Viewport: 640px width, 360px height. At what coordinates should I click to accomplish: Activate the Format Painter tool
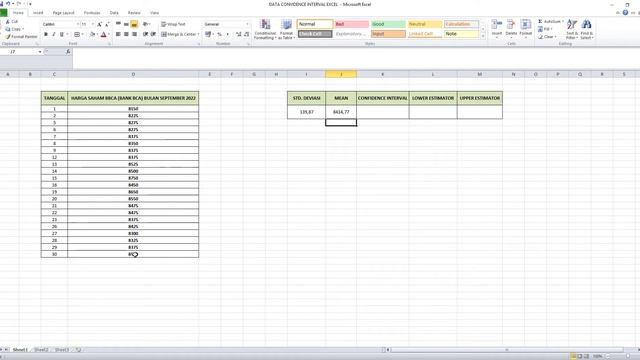[21, 36]
